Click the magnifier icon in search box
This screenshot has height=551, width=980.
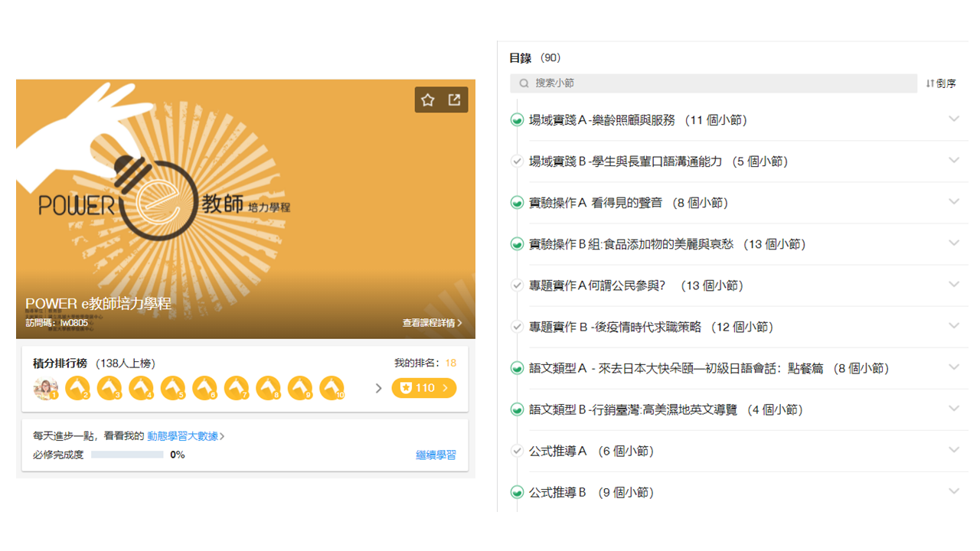524,83
